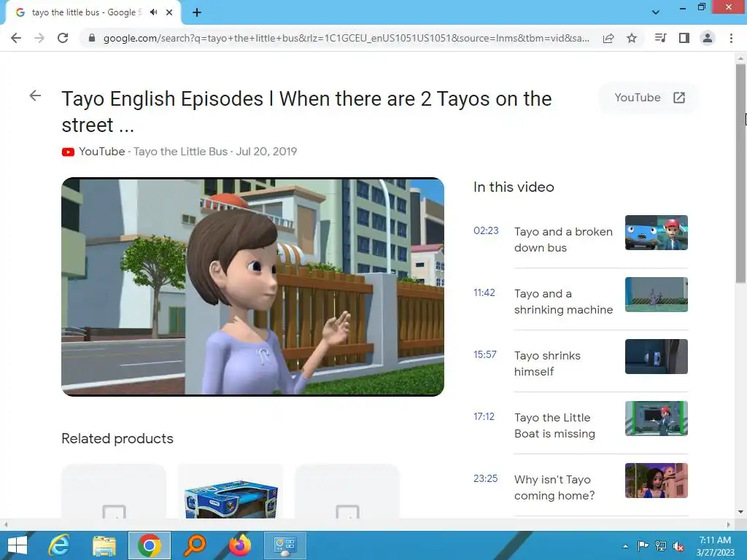Open chapter Why isn't Tayo coming home?
This screenshot has height=560, width=747.
(554, 487)
